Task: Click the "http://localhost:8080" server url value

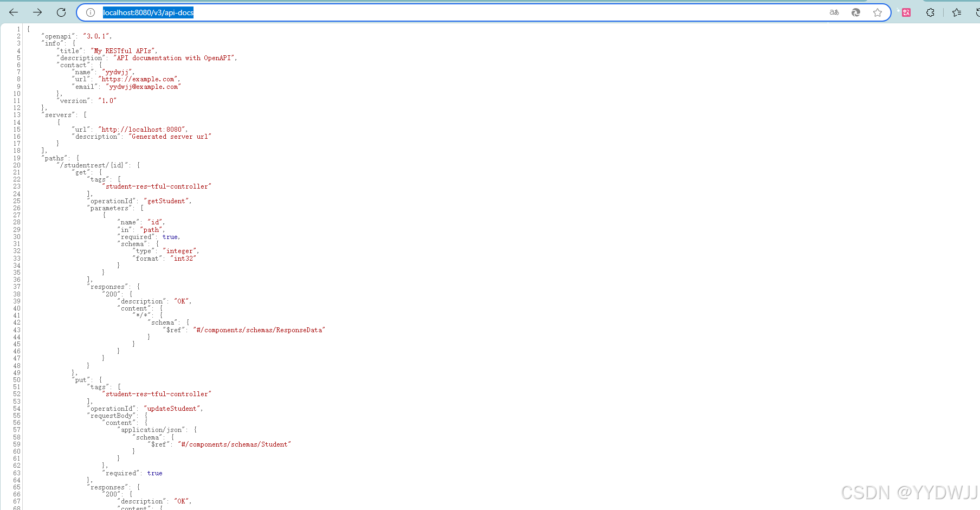Action: 142,130
